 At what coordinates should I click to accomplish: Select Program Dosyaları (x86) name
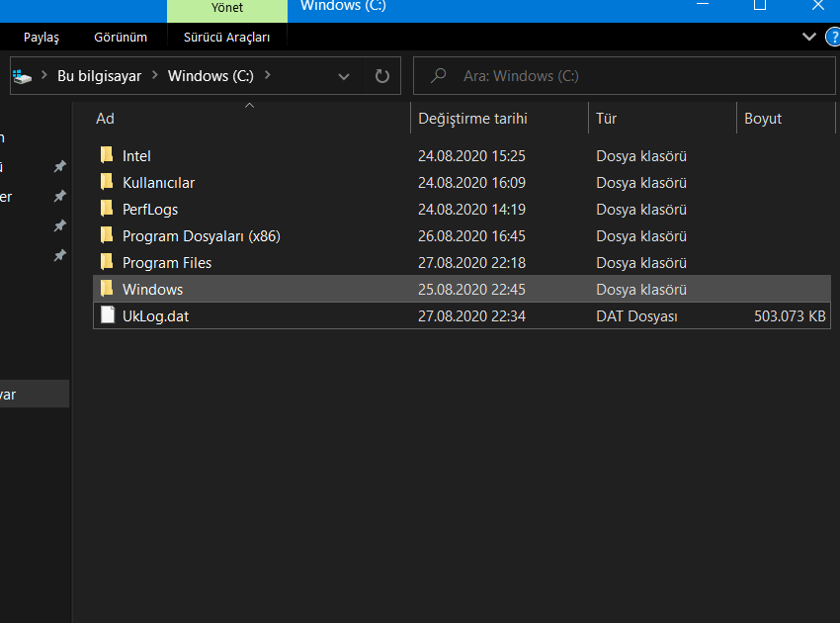tap(202, 236)
